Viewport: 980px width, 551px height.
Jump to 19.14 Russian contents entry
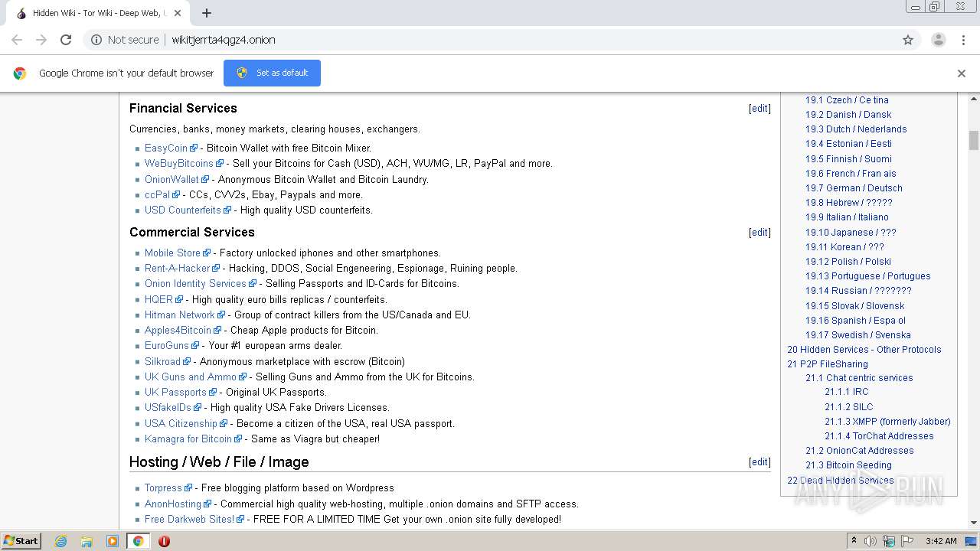tap(858, 291)
